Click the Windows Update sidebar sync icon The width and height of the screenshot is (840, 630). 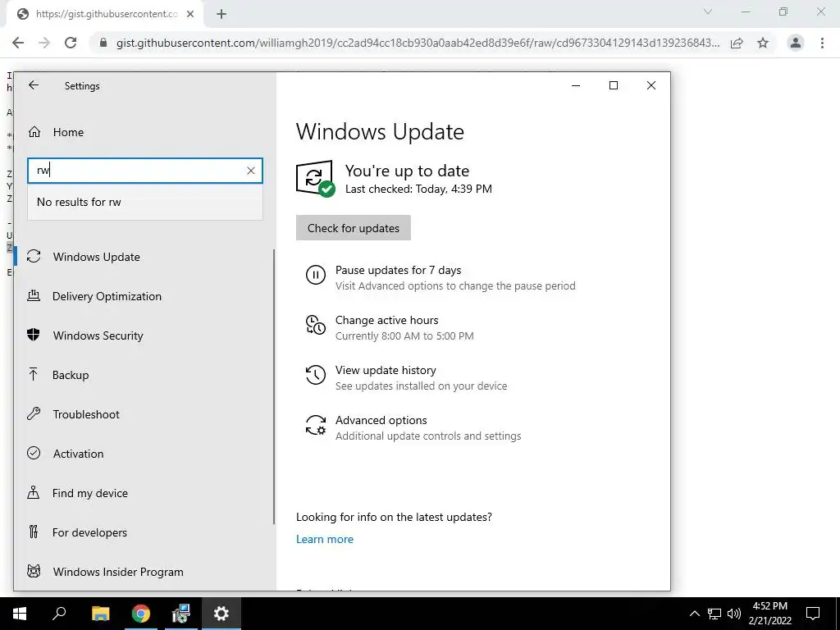(34, 257)
